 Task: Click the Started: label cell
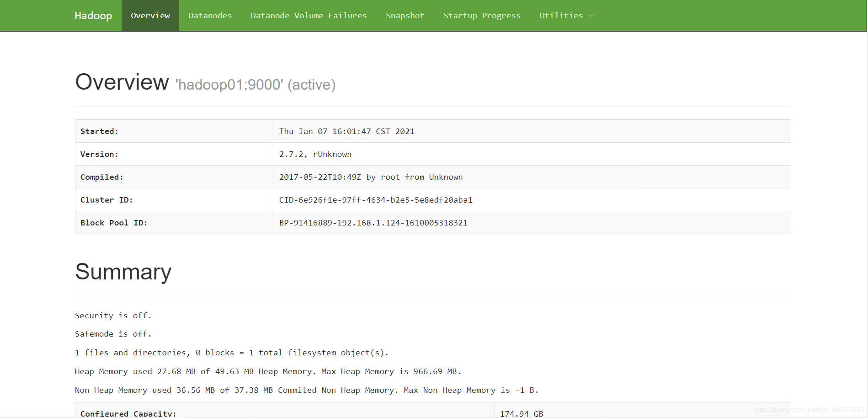tap(175, 131)
